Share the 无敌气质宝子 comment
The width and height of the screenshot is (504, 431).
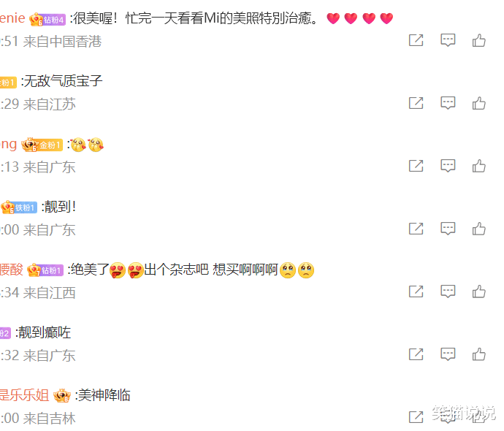pyautogui.click(x=416, y=103)
